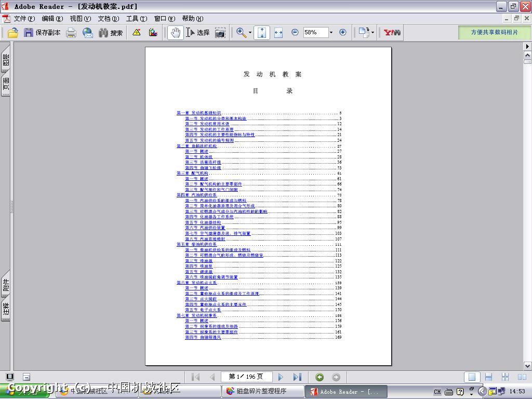Set view to Fit Width
The height and width of the screenshot is (399, 532).
click(278, 33)
